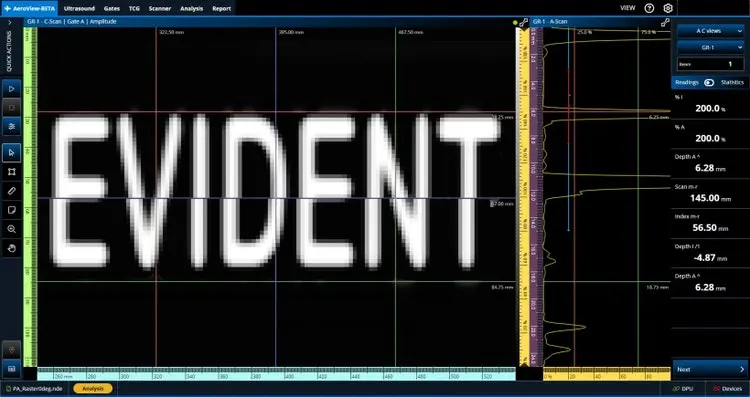Viewport: 750px width, 397px height.
Task: Click the green status dot on C-Scan header
Action: point(515,22)
